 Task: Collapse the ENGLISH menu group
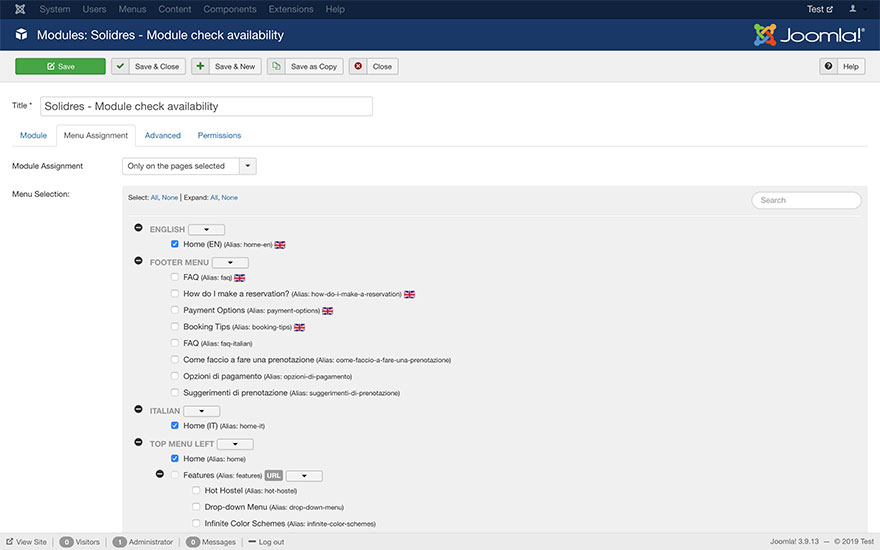click(x=138, y=228)
